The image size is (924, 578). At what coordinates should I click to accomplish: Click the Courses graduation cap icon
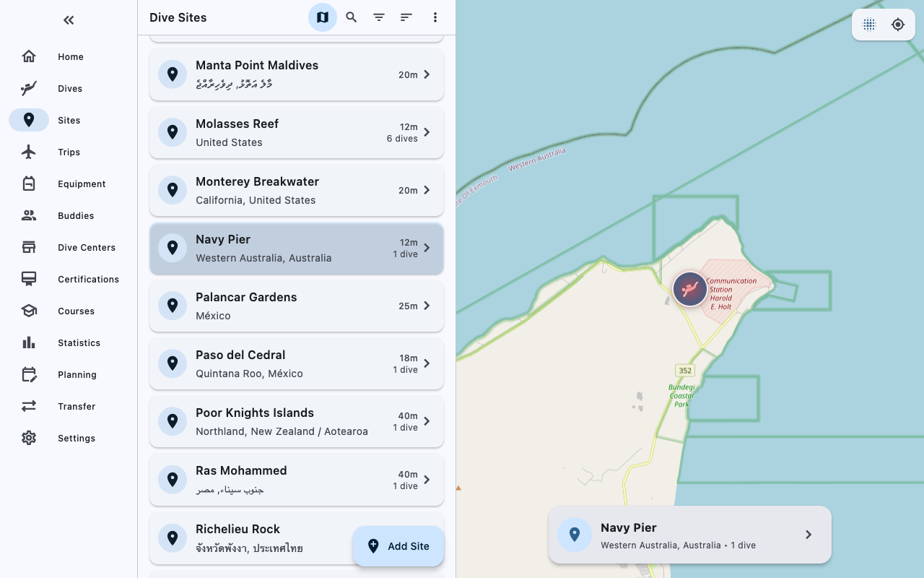(29, 311)
